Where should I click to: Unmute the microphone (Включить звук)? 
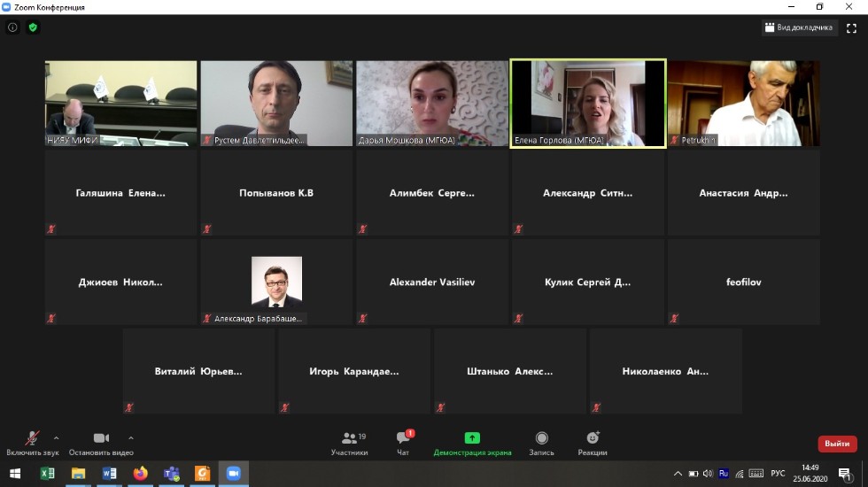click(x=32, y=440)
